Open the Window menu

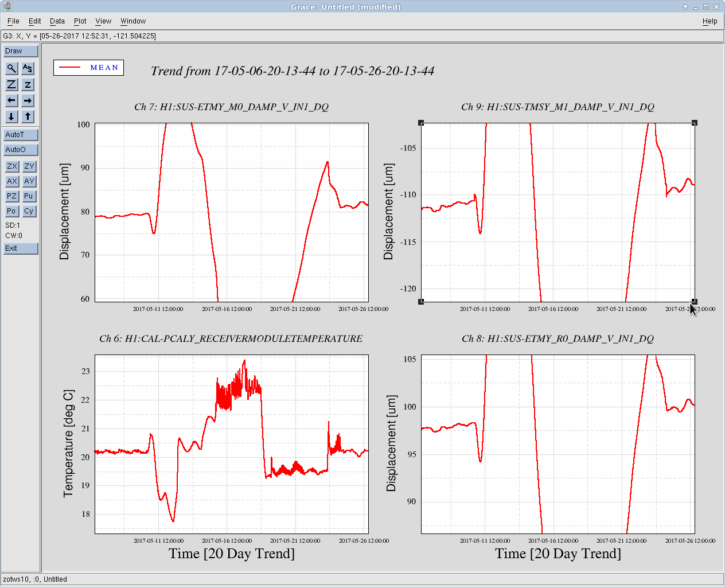point(133,21)
